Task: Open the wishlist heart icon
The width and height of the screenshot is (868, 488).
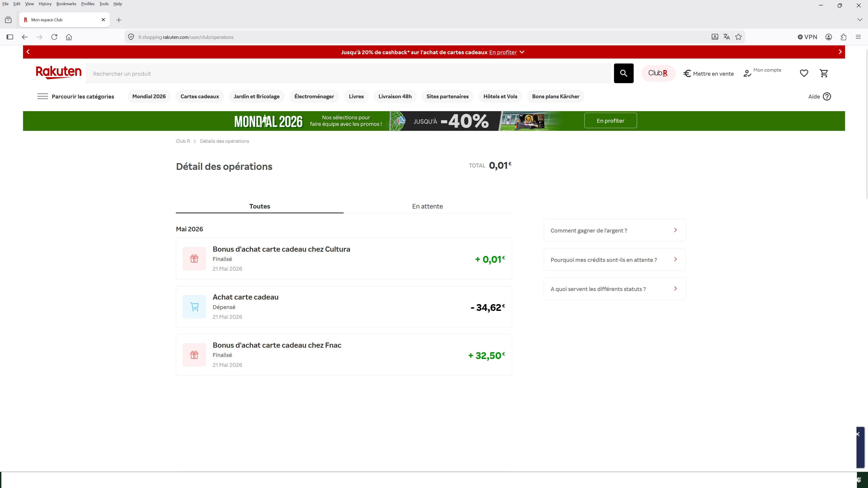Action: point(804,73)
